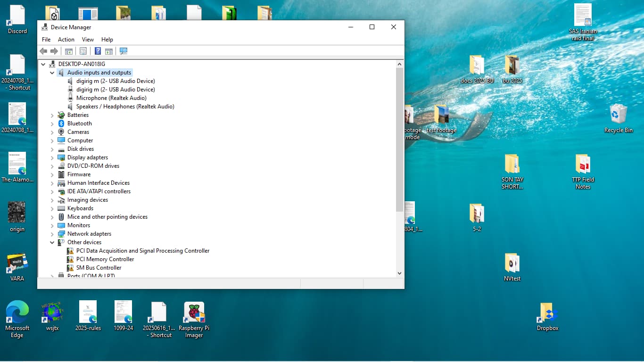Click the scrollbar down arrow in device list
The height and width of the screenshot is (362, 644).
tap(399, 273)
